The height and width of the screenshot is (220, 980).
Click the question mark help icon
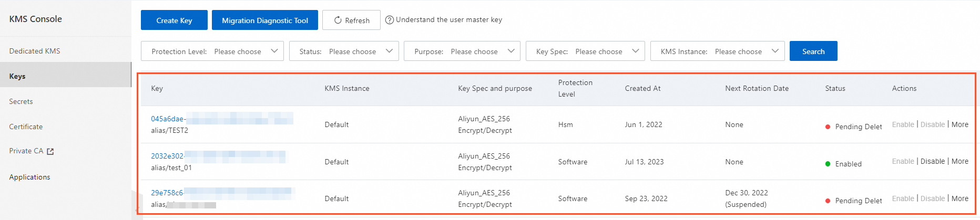pos(390,20)
